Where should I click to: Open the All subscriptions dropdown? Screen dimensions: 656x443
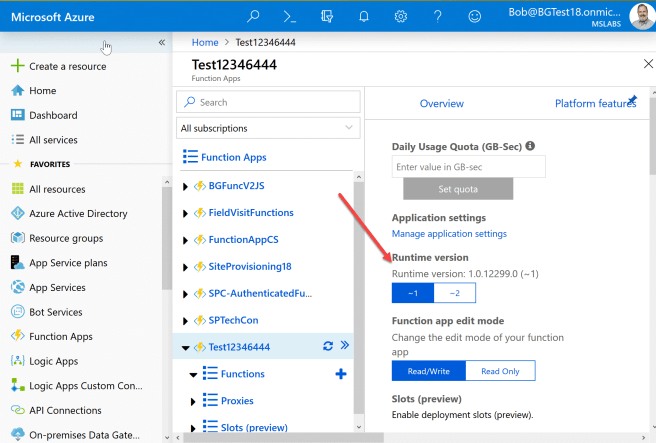(266, 128)
